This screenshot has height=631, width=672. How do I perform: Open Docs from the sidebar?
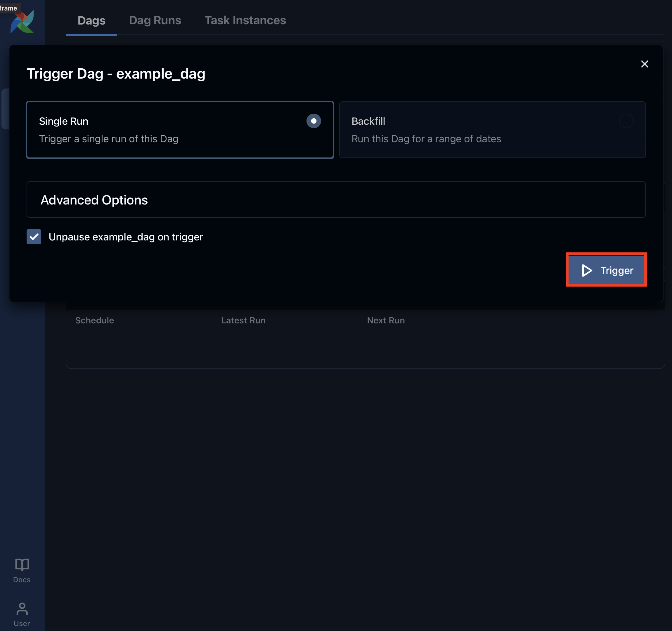pos(22,571)
